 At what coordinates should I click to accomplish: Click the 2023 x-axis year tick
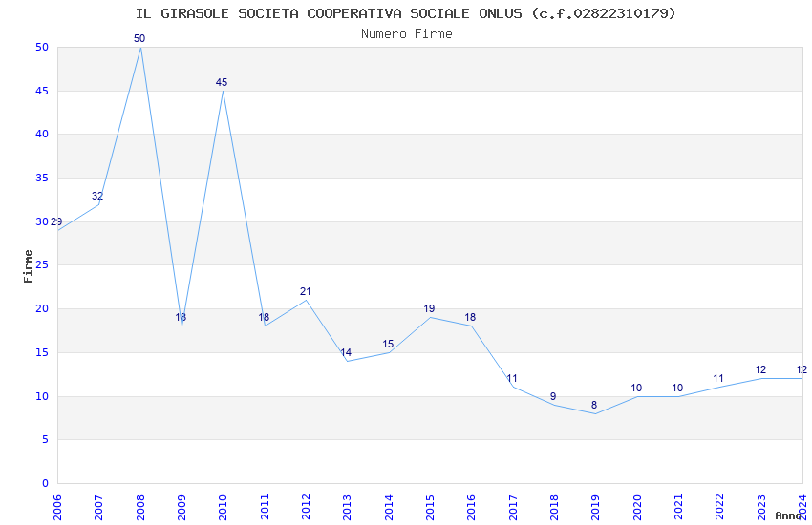click(x=761, y=507)
